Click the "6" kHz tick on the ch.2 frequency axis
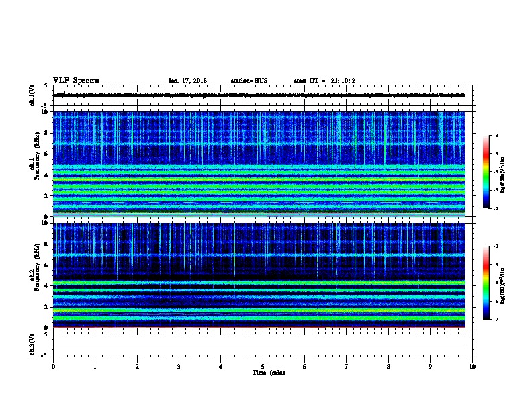Screen dimensions: 532x411 tap(46, 265)
